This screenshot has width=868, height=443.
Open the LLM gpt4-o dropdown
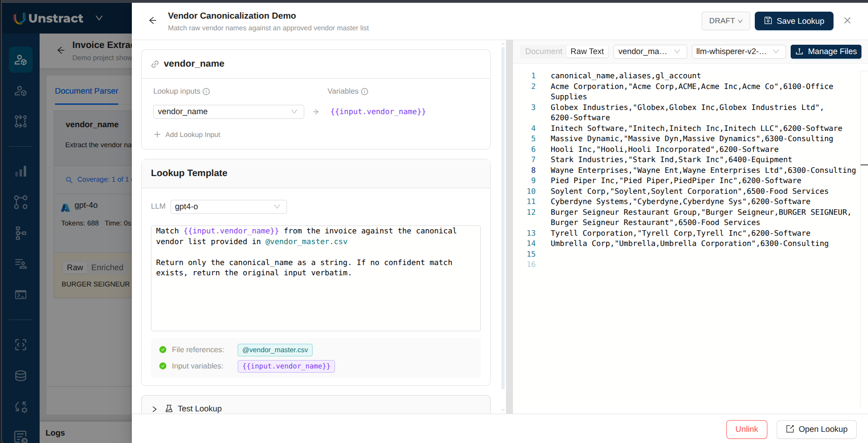(x=229, y=207)
